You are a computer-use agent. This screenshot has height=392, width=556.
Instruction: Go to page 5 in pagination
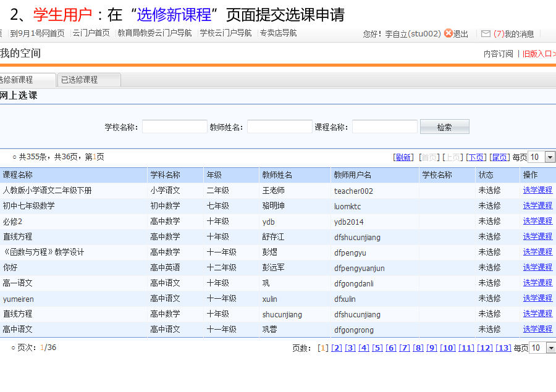(x=377, y=348)
